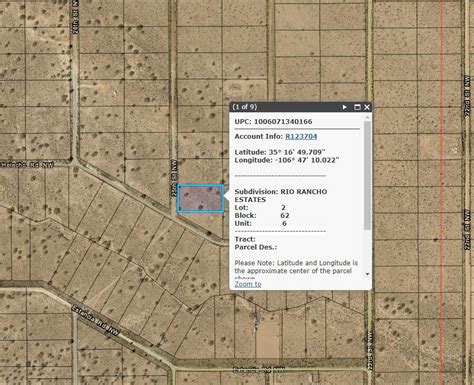Click the Block: 62 row

point(262,215)
